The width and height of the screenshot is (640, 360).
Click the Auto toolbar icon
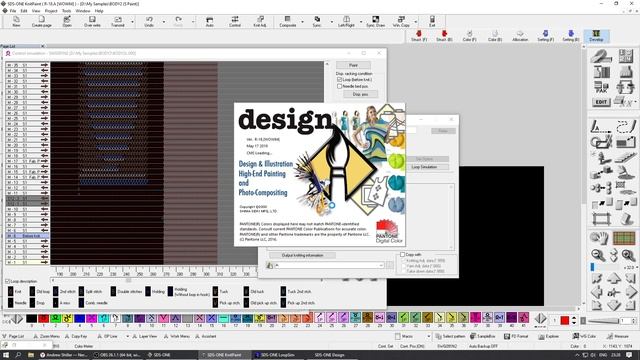coord(209,21)
